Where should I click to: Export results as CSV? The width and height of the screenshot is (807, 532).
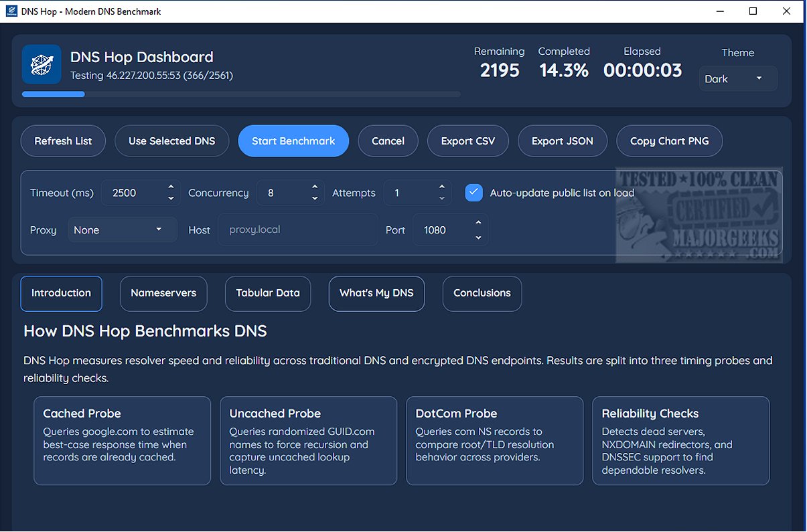pos(467,141)
